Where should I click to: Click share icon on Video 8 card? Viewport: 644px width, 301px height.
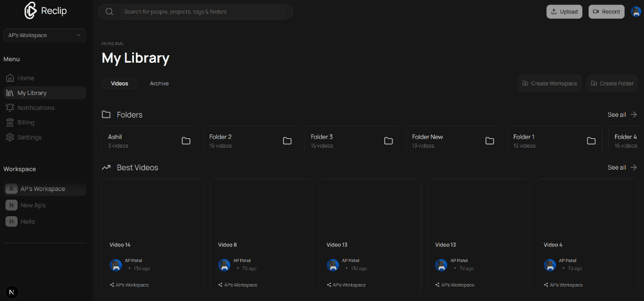[x=220, y=285]
